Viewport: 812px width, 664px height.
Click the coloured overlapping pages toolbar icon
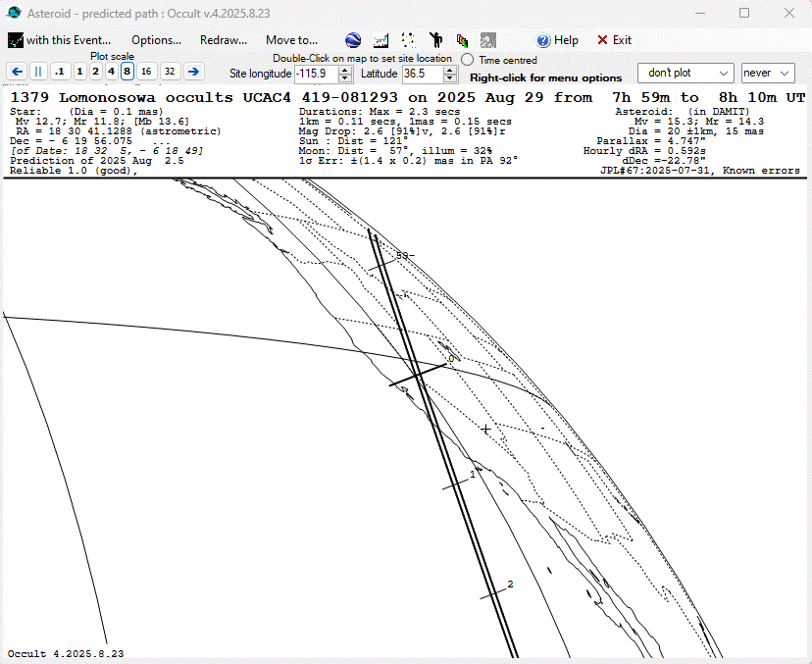(x=462, y=40)
